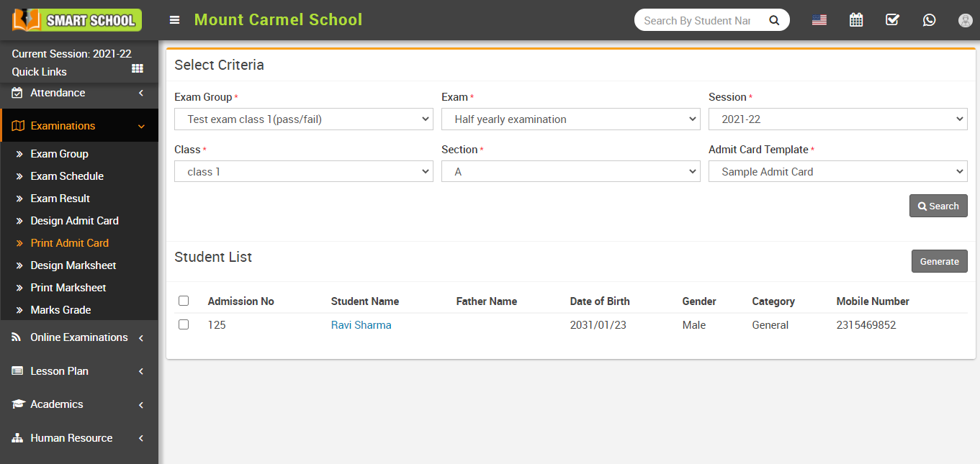The height and width of the screenshot is (464, 980).
Task: Open the task list icon in header
Action: tap(892, 20)
